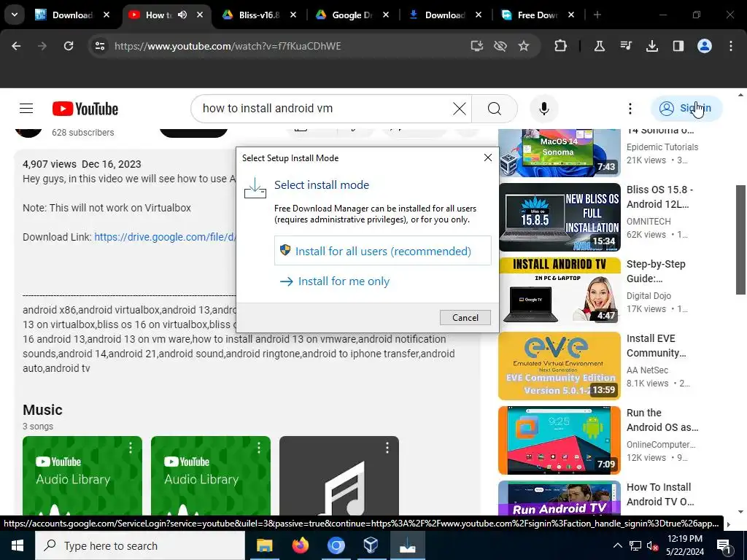Run YouTube search with magnifier button

click(x=495, y=109)
